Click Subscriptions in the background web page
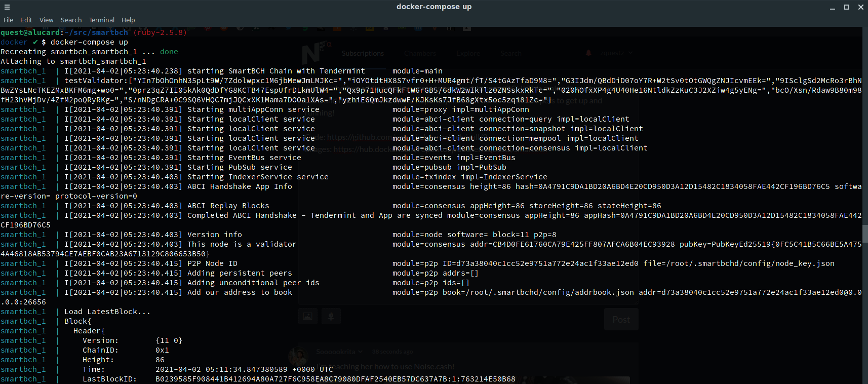 click(x=363, y=53)
